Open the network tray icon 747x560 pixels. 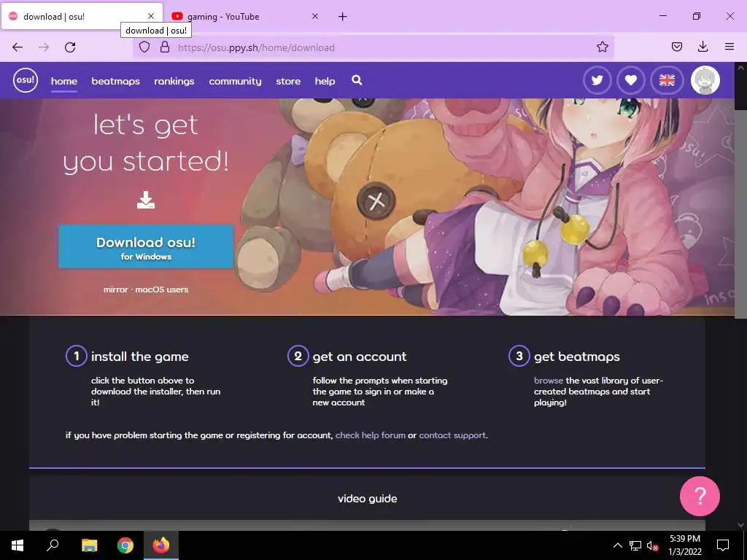coord(635,545)
